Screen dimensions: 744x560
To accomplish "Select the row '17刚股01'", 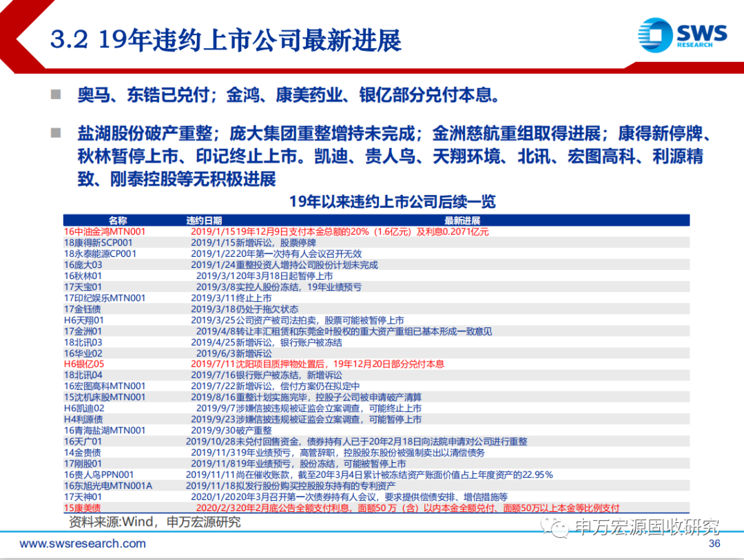I will [376, 464].
